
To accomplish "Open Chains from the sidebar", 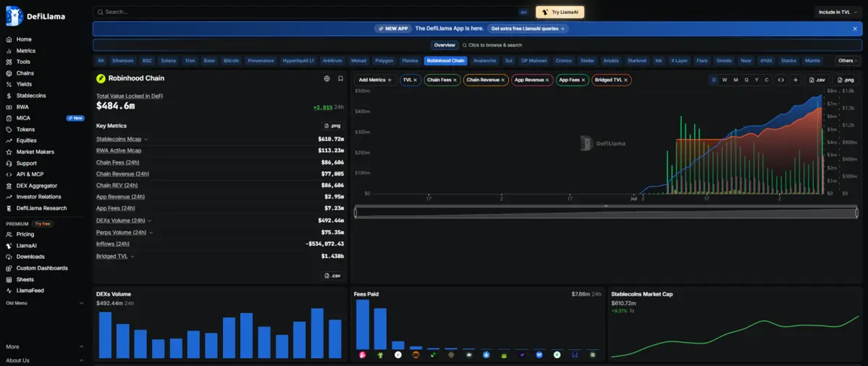I will [20, 73].
